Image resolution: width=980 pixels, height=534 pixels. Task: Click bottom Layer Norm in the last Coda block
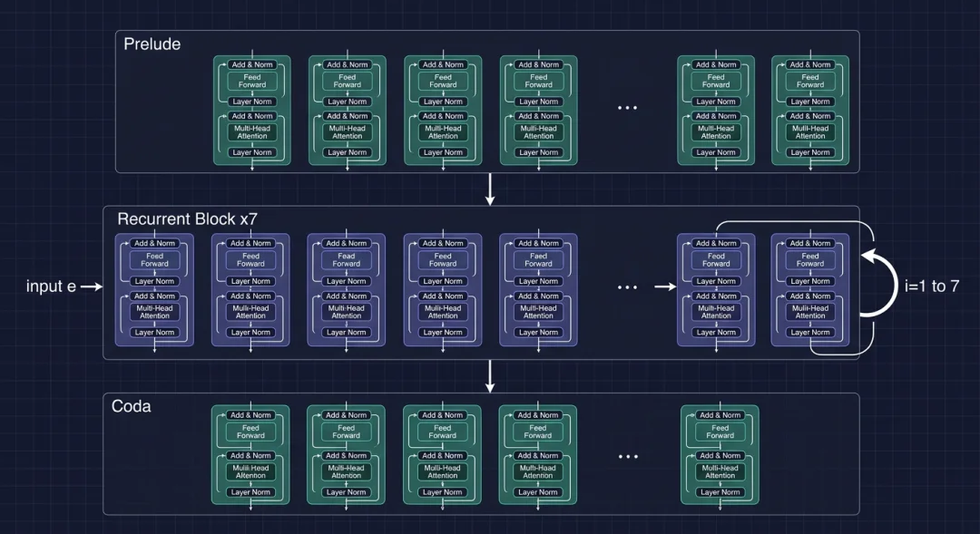point(720,492)
